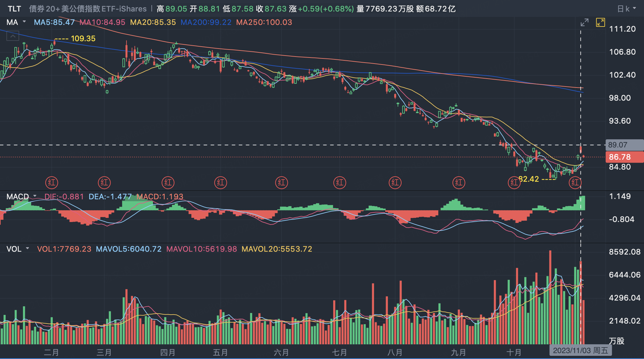Click the 红 dividend marker under 四月
The image size is (644, 359).
pos(168,183)
